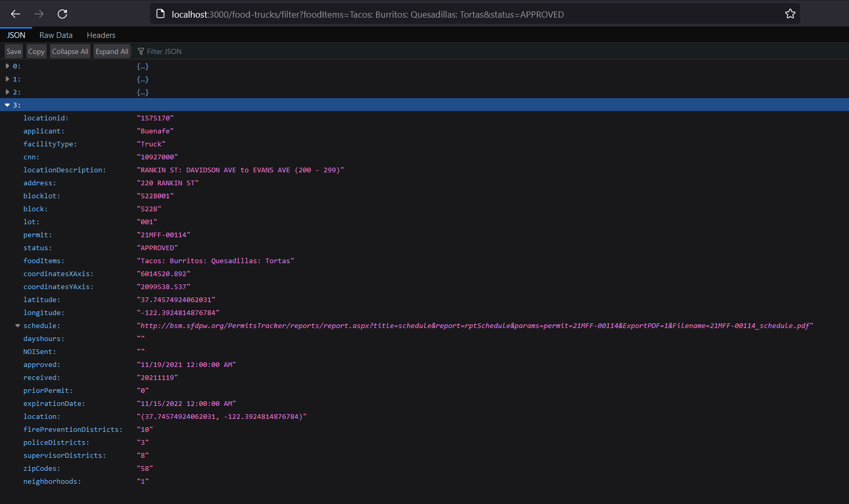Collapse JSON array item 3
The height and width of the screenshot is (504, 849).
pyautogui.click(x=7, y=105)
